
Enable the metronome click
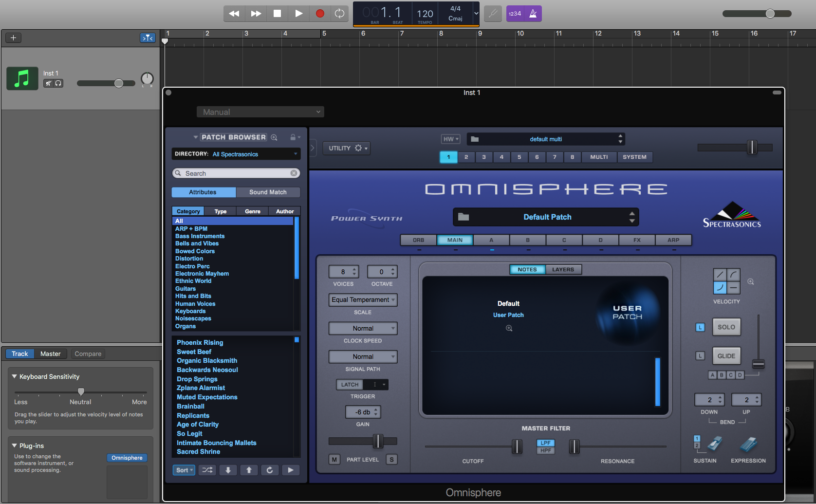(533, 14)
